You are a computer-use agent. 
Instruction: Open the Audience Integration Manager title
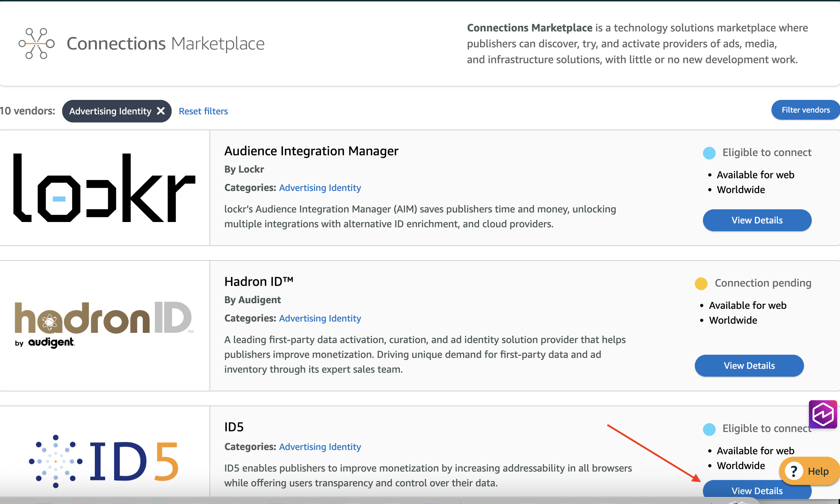pos(311,151)
